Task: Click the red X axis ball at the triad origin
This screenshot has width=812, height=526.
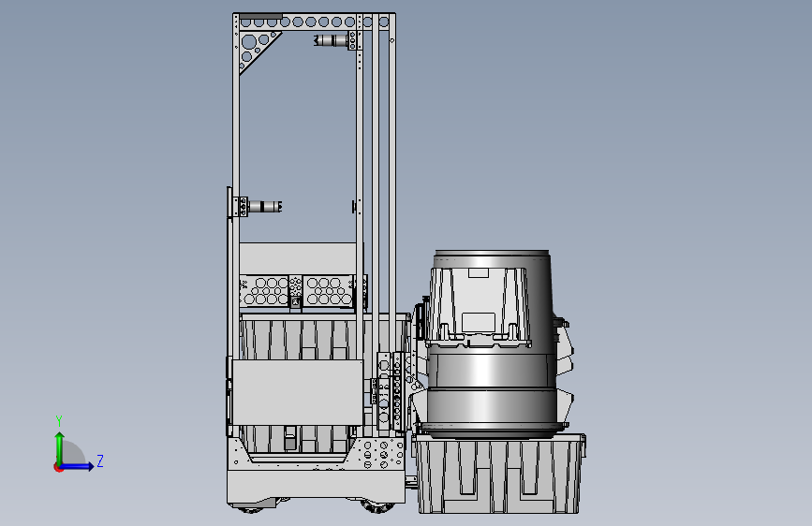Action: pyautogui.click(x=58, y=467)
